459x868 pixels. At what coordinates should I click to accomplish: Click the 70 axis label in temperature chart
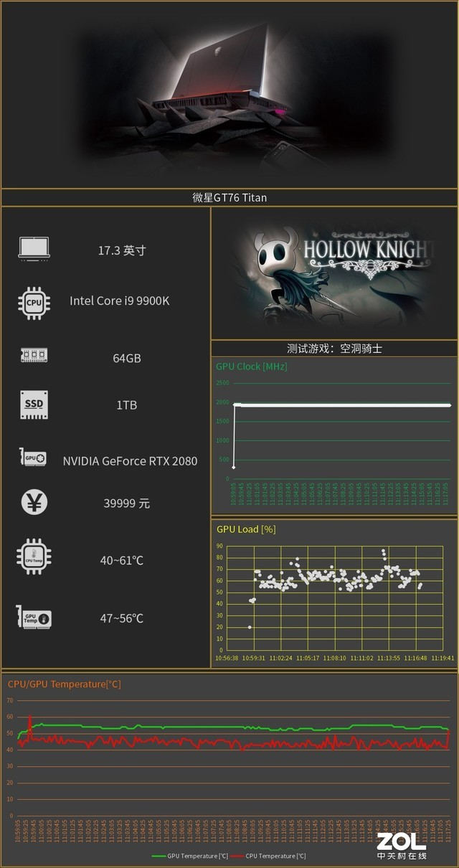pos(9,700)
